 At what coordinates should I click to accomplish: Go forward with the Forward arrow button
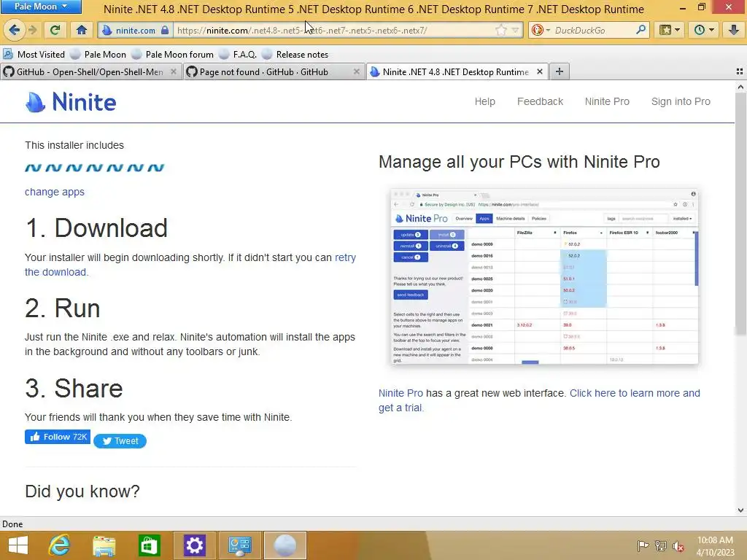[x=33, y=30]
